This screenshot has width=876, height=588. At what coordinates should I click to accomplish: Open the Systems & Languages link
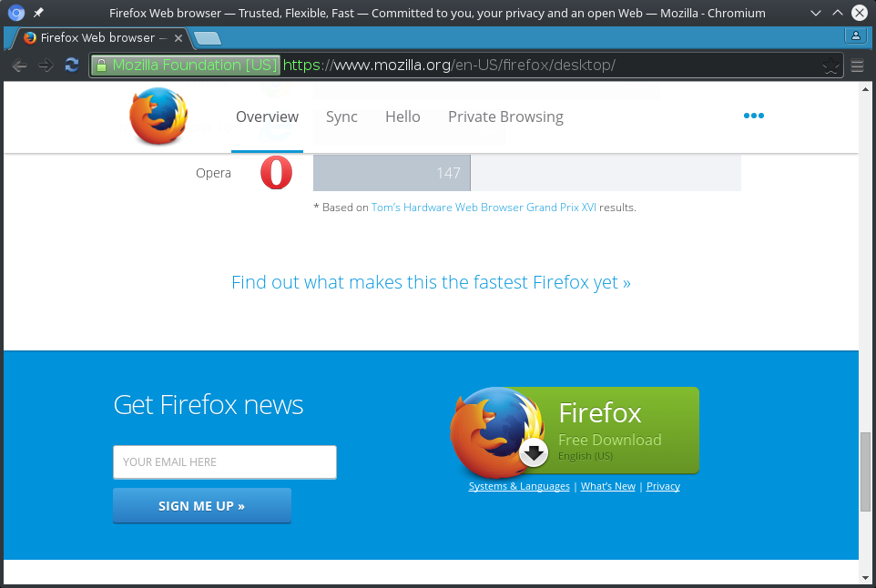click(x=519, y=486)
